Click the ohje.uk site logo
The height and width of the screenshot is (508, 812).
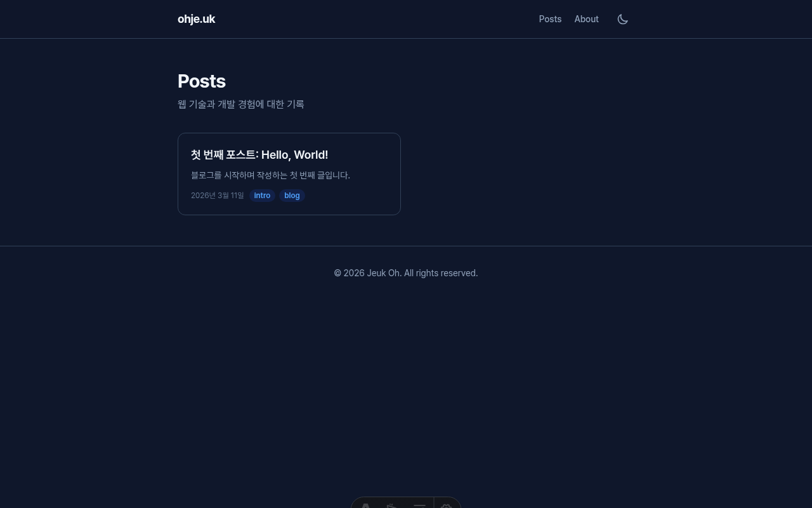pyautogui.click(x=196, y=19)
